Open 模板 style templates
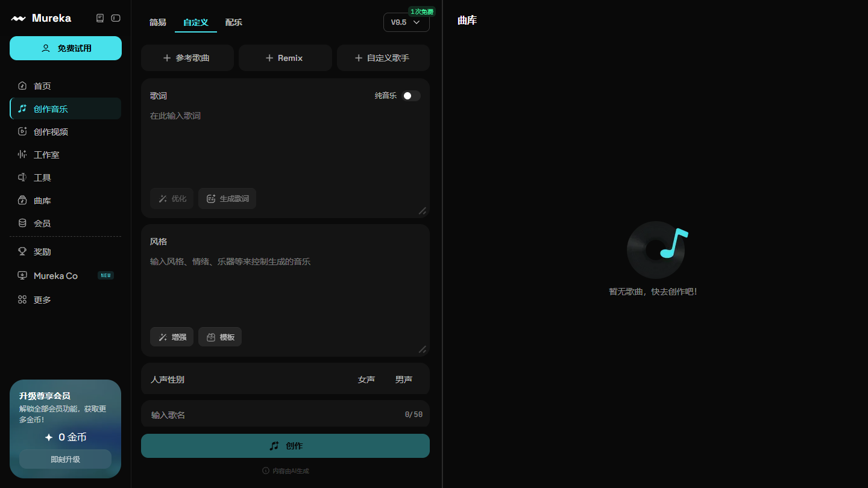Screen dimensions: 868x488 click(x=220, y=337)
